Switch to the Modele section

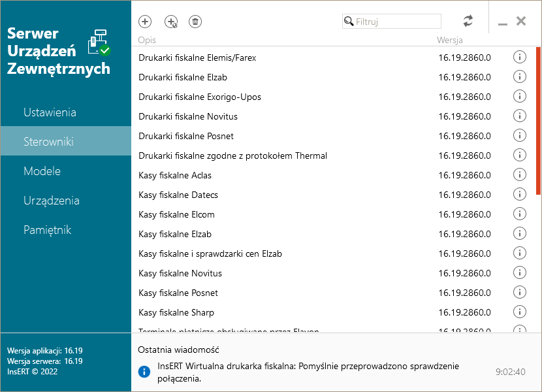(42, 171)
